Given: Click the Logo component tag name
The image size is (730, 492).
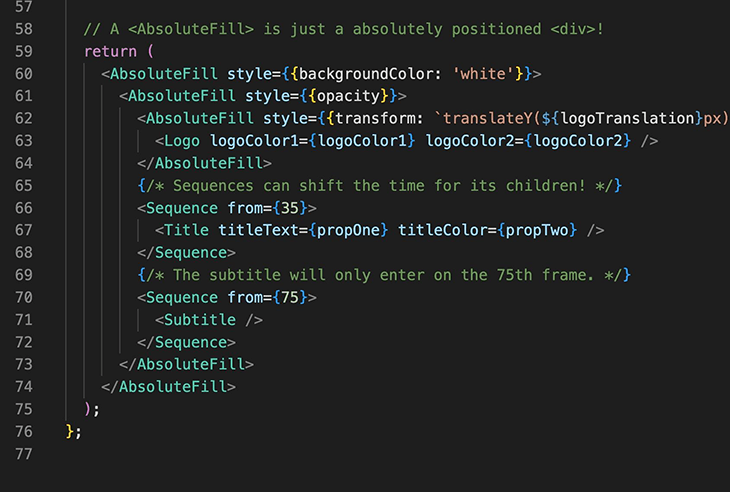Looking at the screenshot, I should (182, 141).
